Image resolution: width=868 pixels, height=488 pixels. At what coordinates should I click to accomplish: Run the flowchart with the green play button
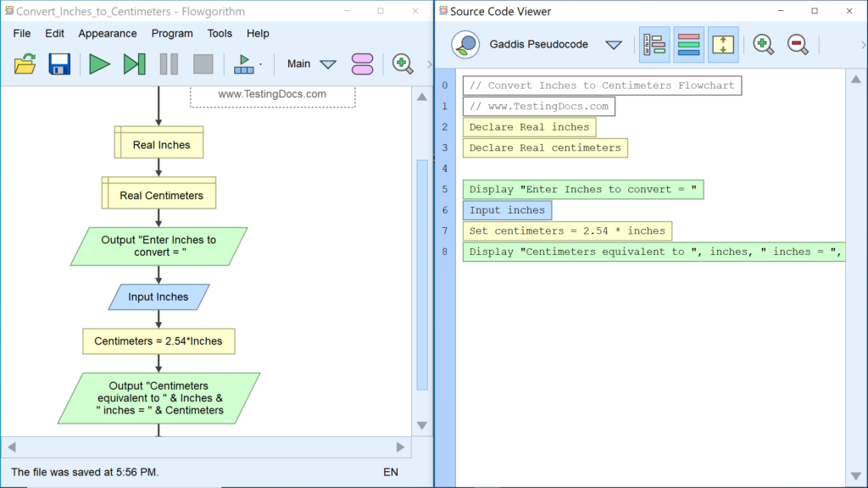click(100, 64)
